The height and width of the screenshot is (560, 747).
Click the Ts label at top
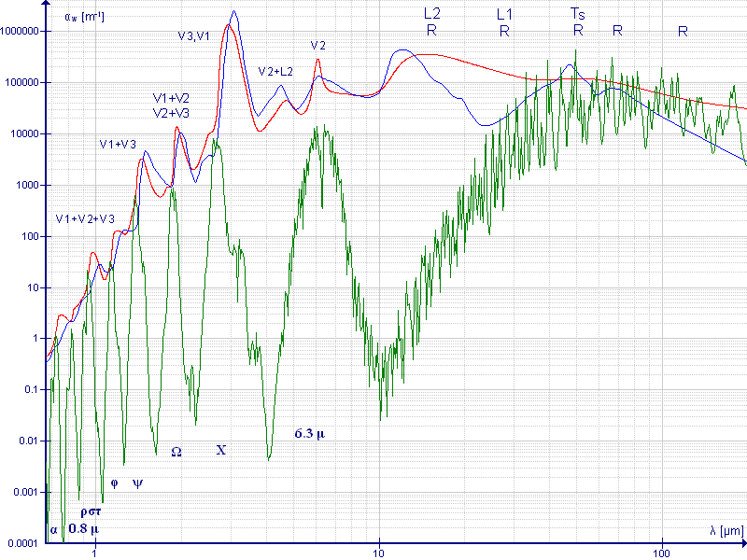[578, 13]
